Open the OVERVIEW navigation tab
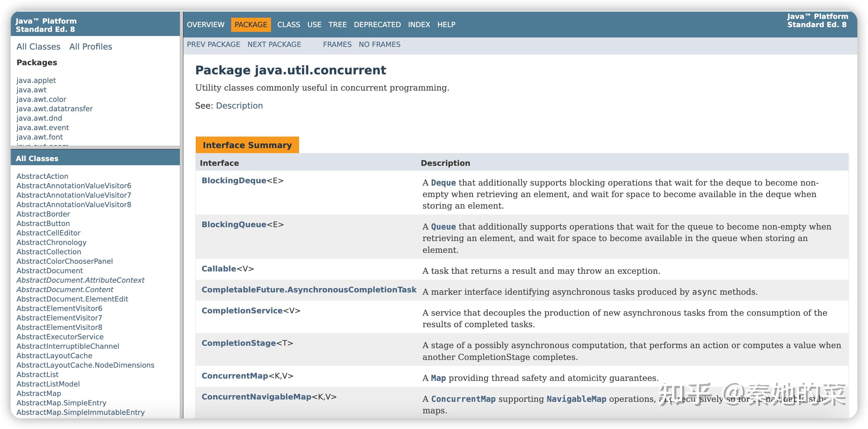The height and width of the screenshot is (429, 868). click(205, 24)
